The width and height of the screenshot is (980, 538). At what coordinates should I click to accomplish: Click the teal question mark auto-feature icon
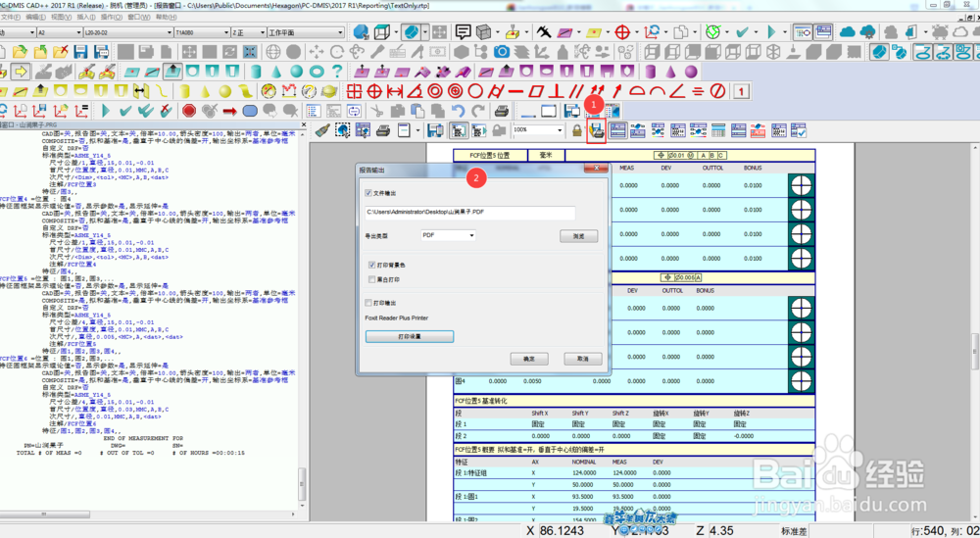(x=337, y=72)
